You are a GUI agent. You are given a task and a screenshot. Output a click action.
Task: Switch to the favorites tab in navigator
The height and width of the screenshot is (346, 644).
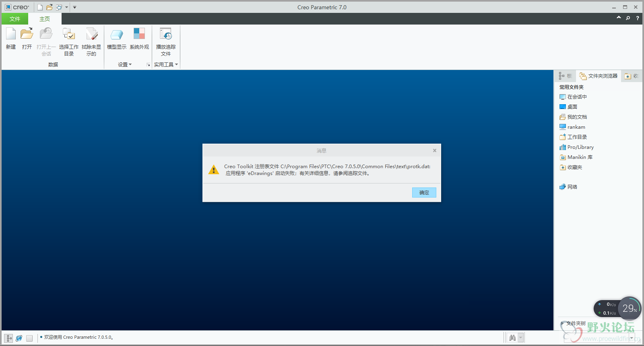click(x=632, y=76)
